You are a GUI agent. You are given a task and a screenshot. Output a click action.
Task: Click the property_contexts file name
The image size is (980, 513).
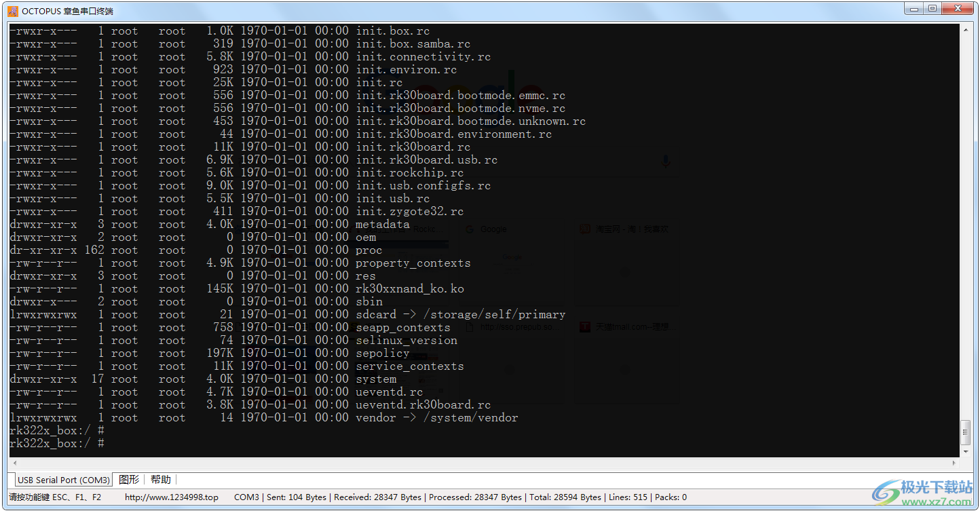413,263
